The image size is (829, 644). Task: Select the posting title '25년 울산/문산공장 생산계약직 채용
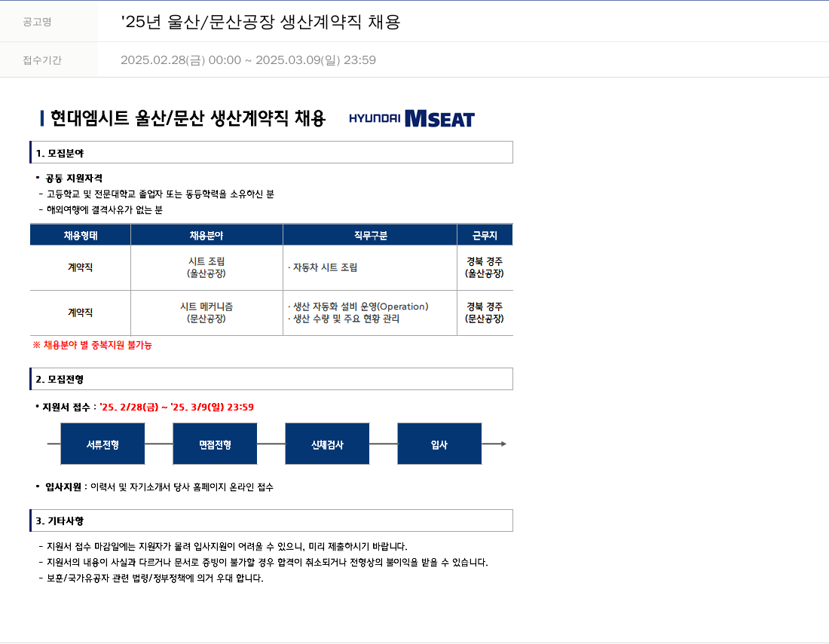261,22
